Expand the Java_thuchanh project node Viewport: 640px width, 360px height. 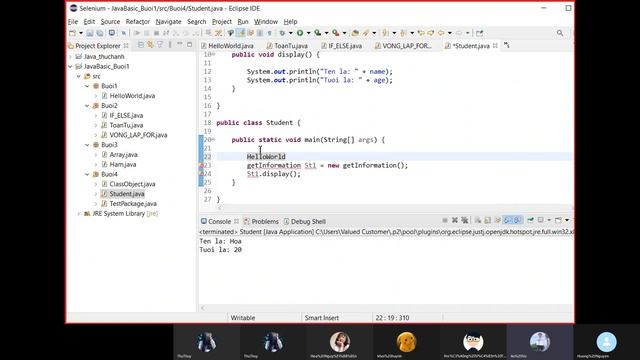tap(71, 56)
